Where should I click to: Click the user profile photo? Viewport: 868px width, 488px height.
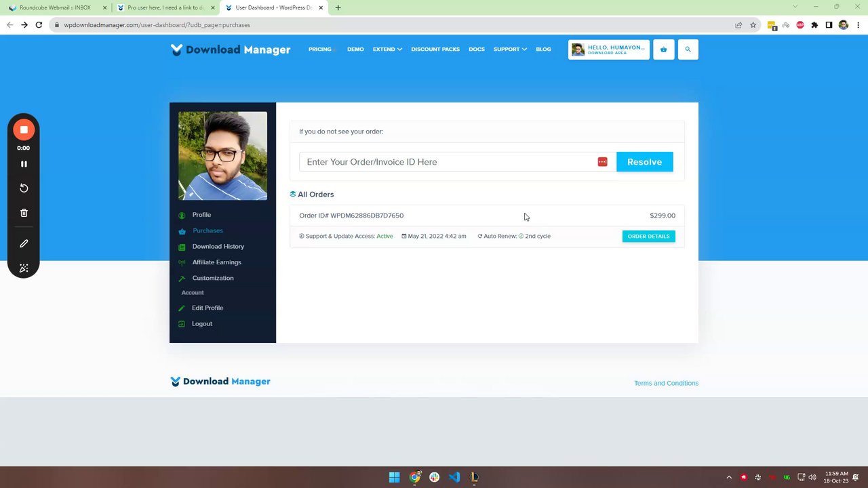coord(222,156)
